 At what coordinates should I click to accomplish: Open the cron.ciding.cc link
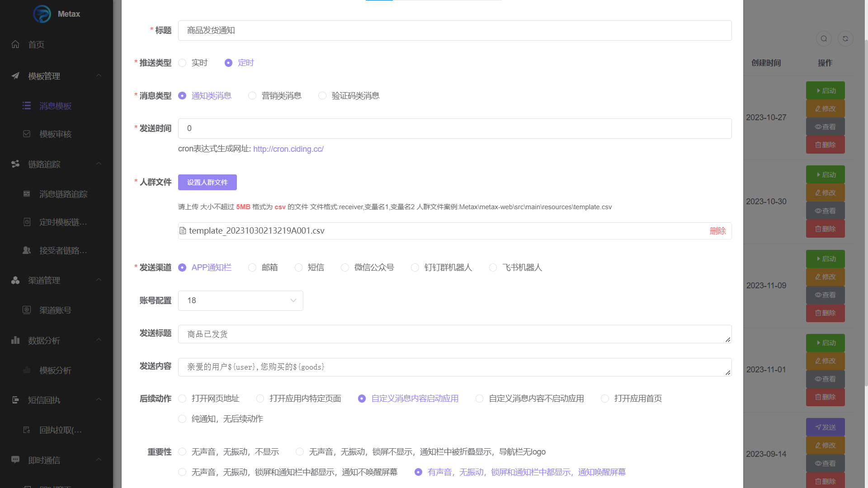[x=288, y=149]
